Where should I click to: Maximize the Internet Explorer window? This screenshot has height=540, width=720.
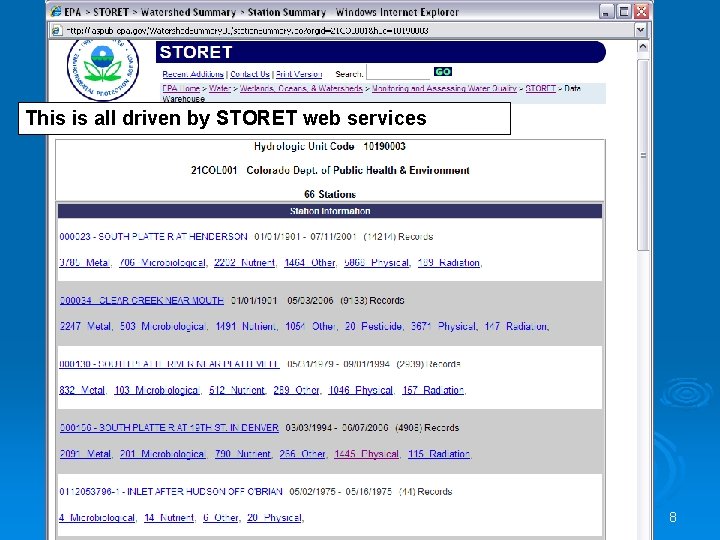tap(624, 11)
